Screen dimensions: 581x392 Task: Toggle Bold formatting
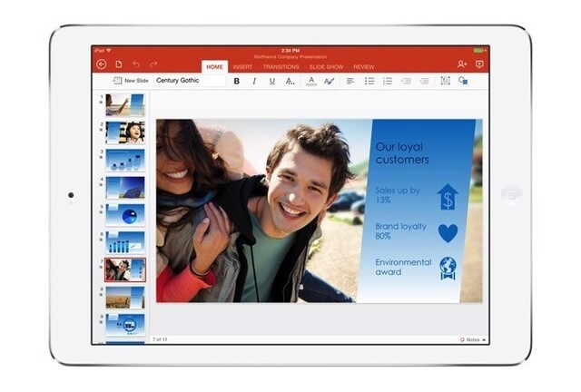pos(236,81)
